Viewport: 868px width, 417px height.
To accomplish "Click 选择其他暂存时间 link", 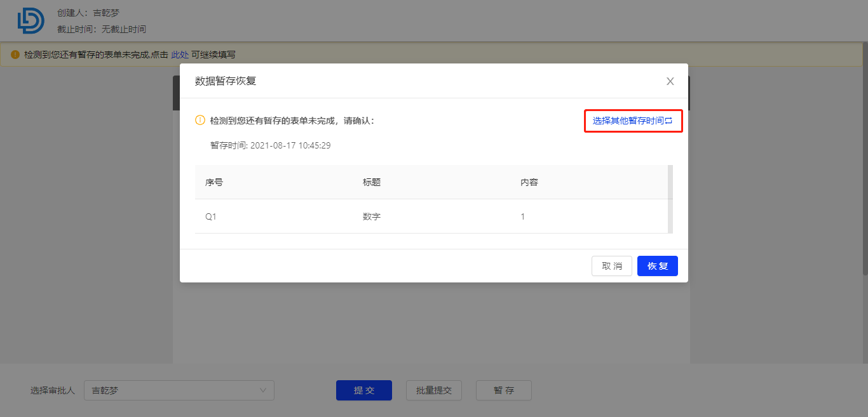I will tap(633, 121).
